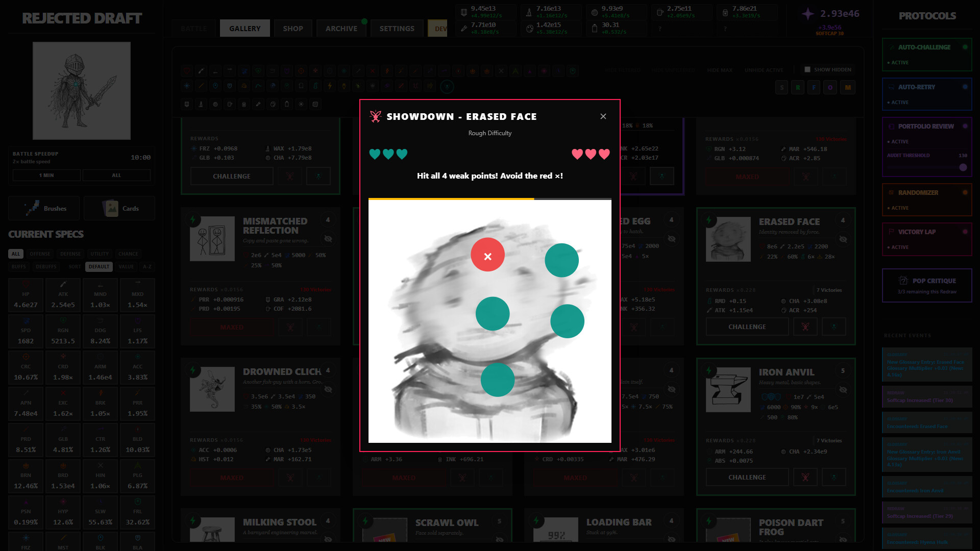Screen dimensions: 980x551
Task: Hit the teal weak point at face center
Action: pos(493,314)
